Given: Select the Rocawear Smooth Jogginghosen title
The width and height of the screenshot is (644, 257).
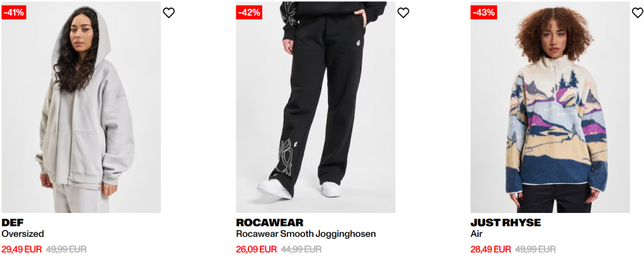Looking at the screenshot, I should click(306, 234).
